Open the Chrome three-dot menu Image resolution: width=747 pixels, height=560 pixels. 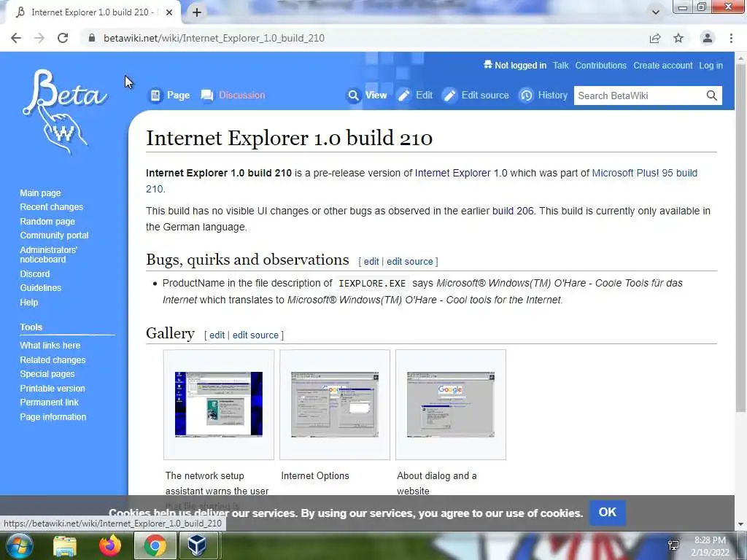(x=731, y=38)
